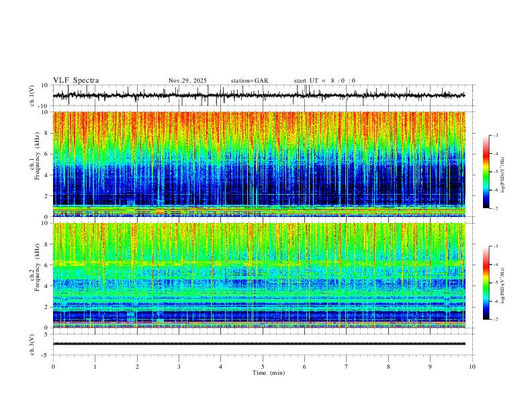The width and height of the screenshot is (532, 411).
Task: Click the '-5' tick on ch.3(V) axis
Action: pyautogui.click(x=46, y=355)
